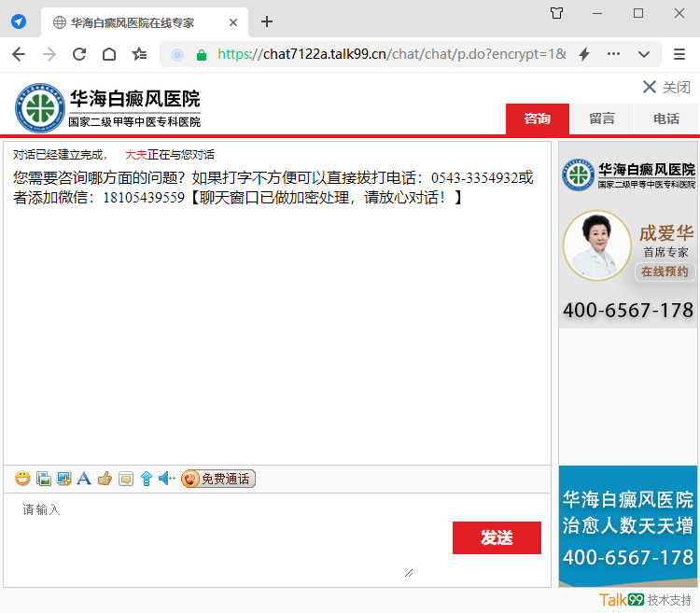Click the Talk99 技术支持 link

pos(645,600)
